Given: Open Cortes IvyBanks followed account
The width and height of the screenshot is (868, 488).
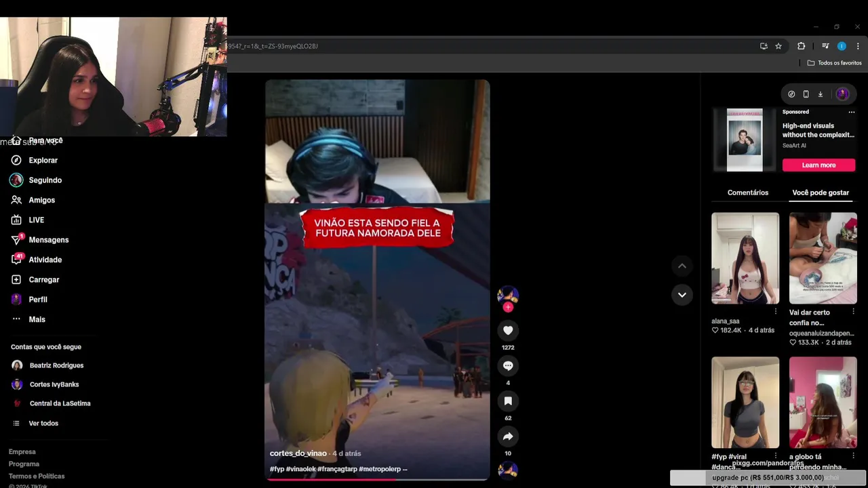Looking at the screenshot, I should tap(45, 384).
